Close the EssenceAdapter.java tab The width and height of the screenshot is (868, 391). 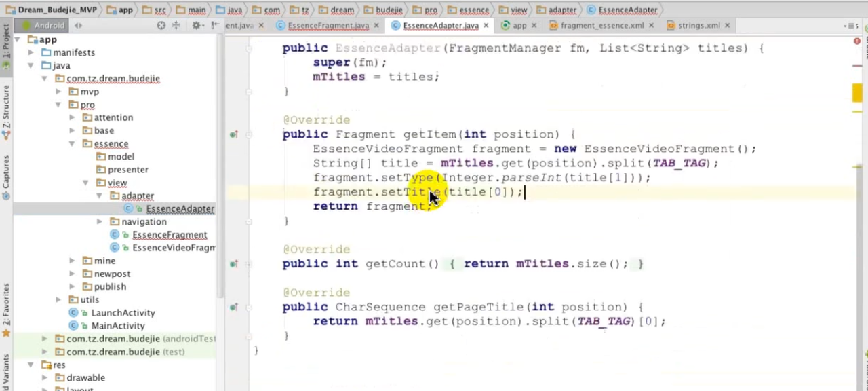486,25
